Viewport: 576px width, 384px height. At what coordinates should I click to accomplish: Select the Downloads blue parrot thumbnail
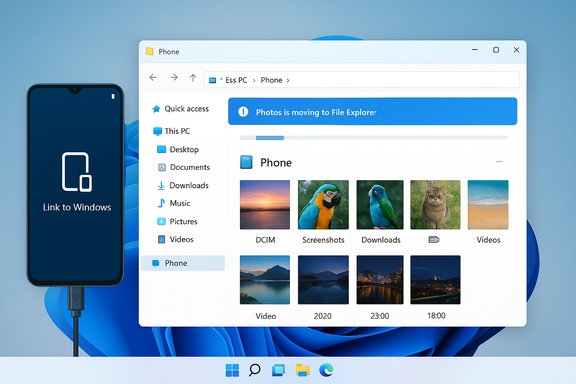[380, 205]
